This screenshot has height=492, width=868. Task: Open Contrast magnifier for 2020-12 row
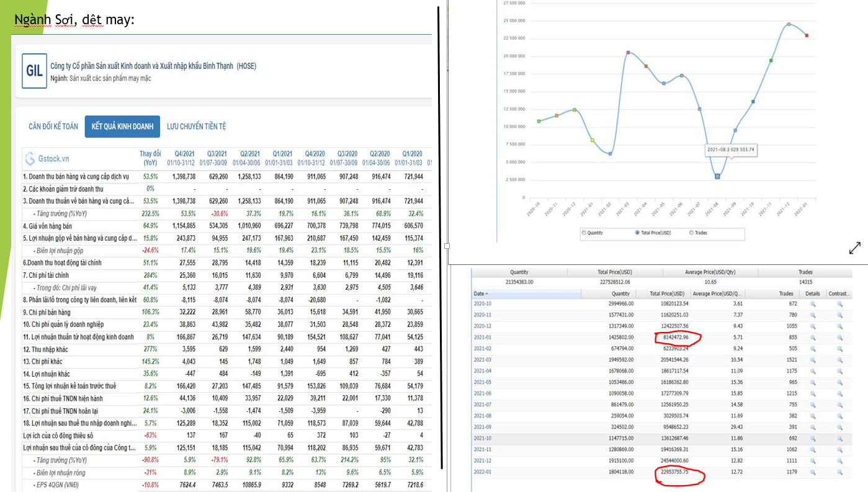click(x=840, y=326)
